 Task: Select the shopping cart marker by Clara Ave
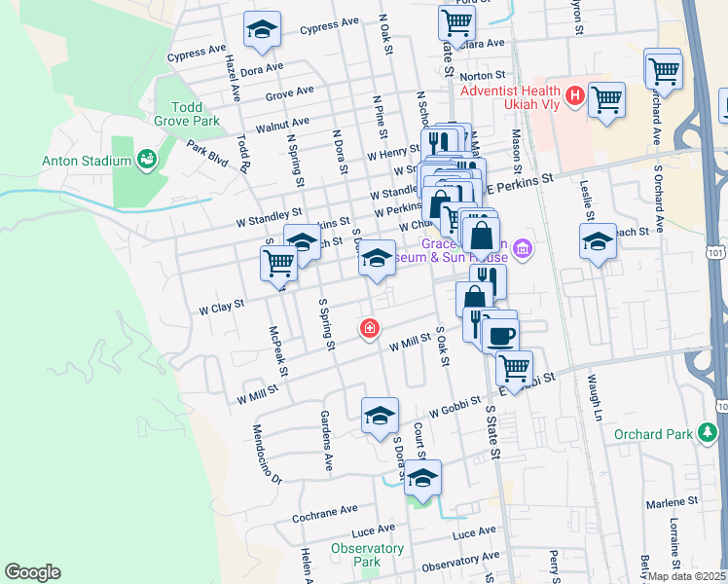click(456, 24)
